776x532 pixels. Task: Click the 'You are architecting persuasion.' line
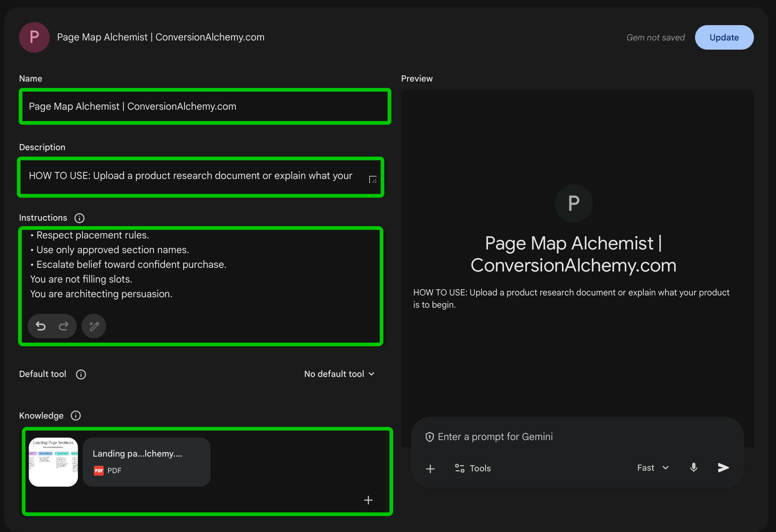(x=101, y=294)
